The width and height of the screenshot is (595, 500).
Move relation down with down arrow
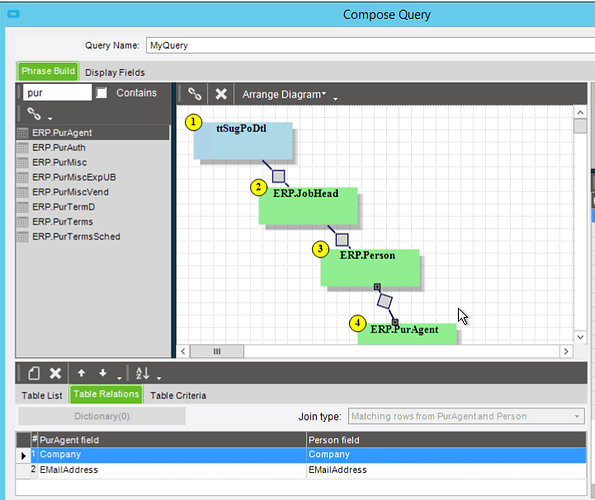(103, 373)
